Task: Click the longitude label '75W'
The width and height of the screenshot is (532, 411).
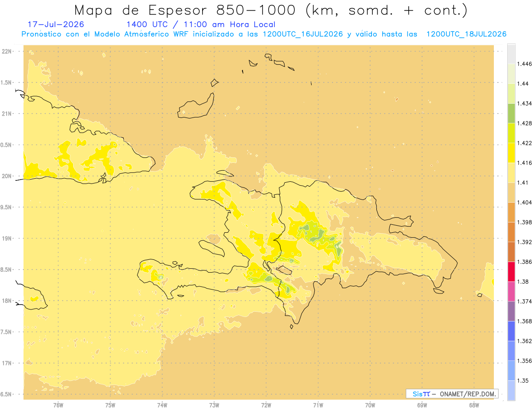Action: [x=110, y=405]
